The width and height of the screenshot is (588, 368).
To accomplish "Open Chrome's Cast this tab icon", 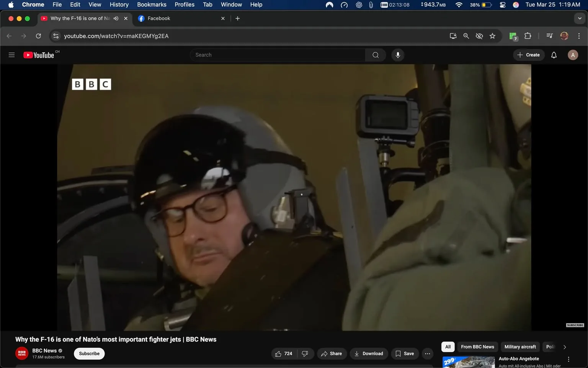I will 453,36.
